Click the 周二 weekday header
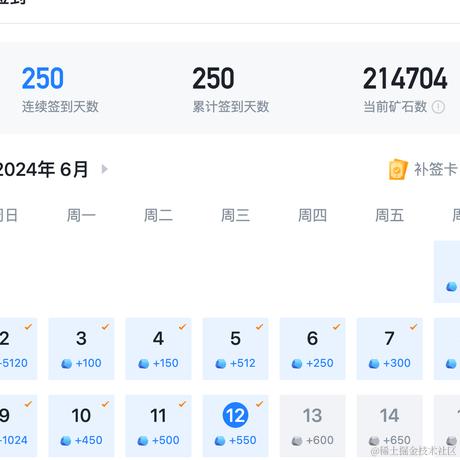Image resolution: width=460 pixels, height=460 pixels. pyautogui.click(x=158, y=215)
